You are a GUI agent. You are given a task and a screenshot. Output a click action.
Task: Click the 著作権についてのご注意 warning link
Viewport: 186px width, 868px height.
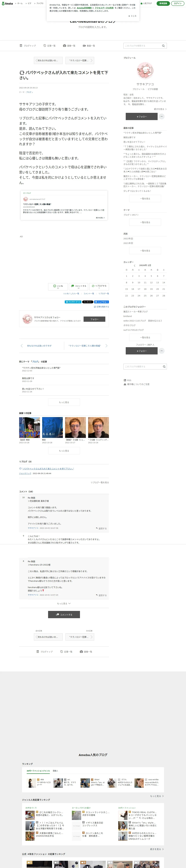pyautogui.click(x=137, y=384)
